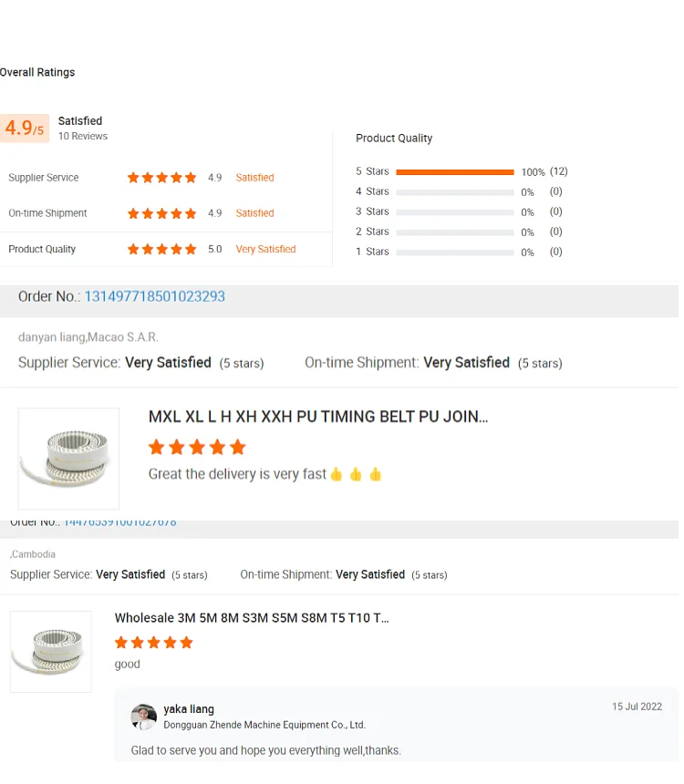Click the Supplier Service star rating
The width and height of the screenshot is (684, 784).
[x=161, y=178]
